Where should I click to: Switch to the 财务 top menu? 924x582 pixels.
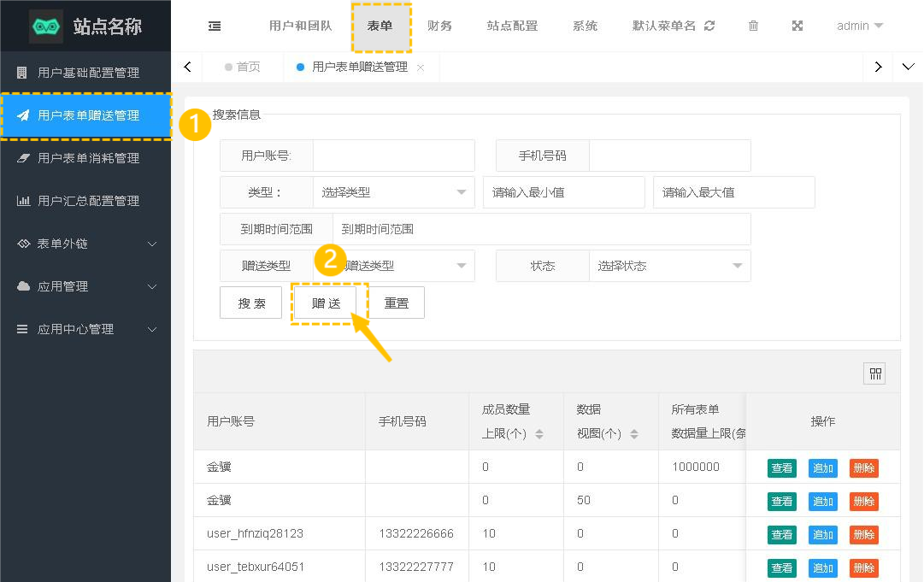tap(439, 26)
